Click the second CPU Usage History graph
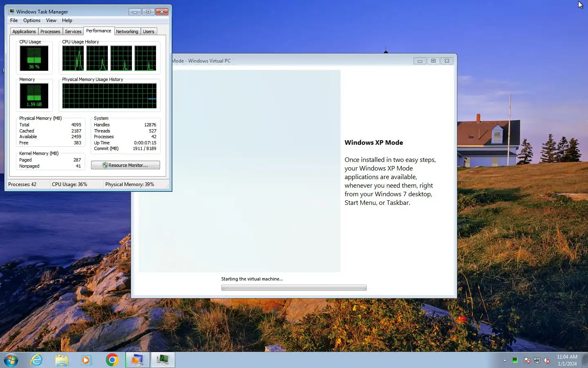588x368 pixels. (x=97, y=58)
